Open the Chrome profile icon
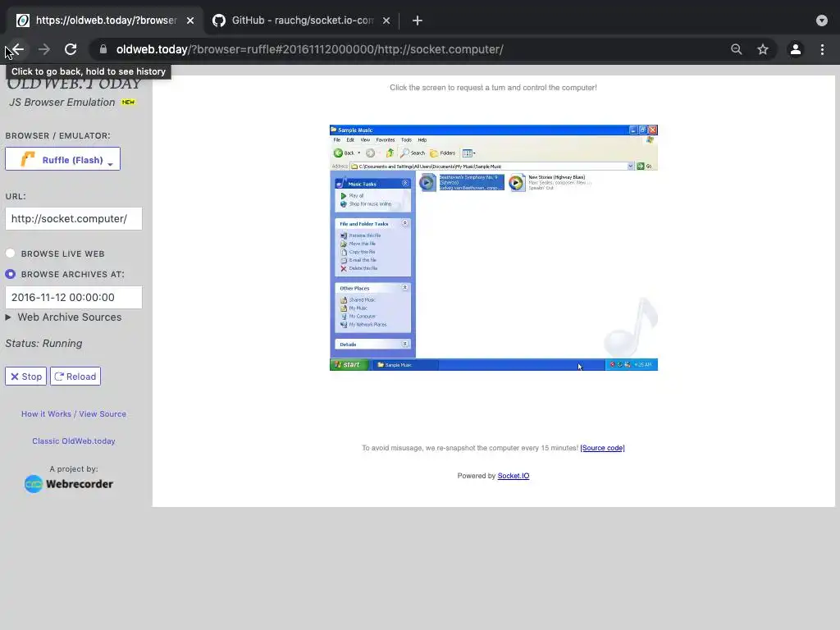840x630 pixels. 796,49
